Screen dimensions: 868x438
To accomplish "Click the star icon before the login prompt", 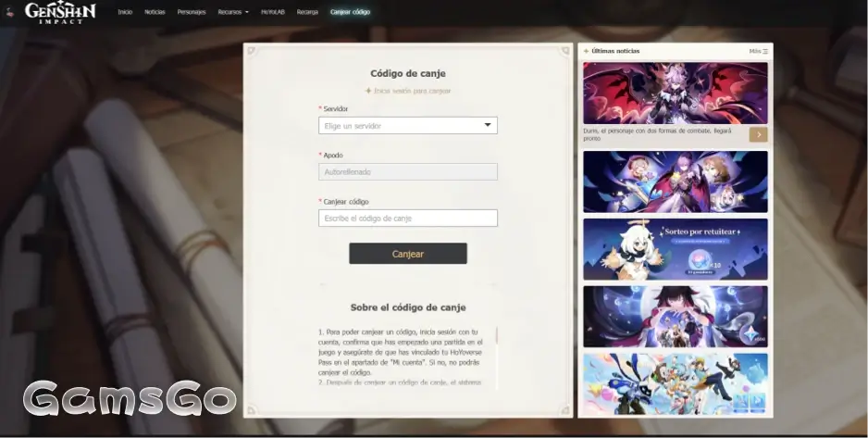I will (368, 91).
